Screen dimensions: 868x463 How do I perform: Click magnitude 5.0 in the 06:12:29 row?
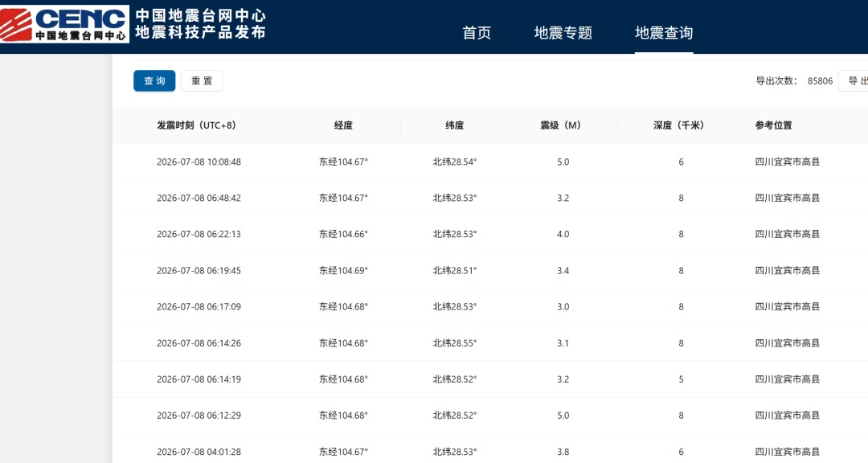(563, 415)
